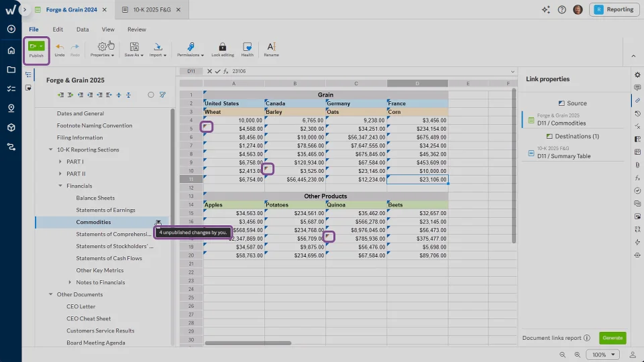Open the Data menu
The image size is (644, 362).
pyautogui.click(x=83, y=29)
